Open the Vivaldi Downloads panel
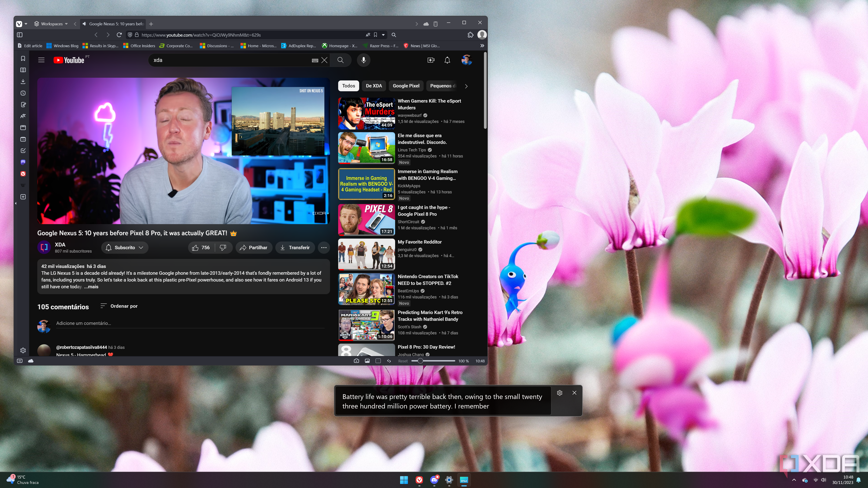Image resolution: width=868 pixels, height=488 pixels. (23, 82)
